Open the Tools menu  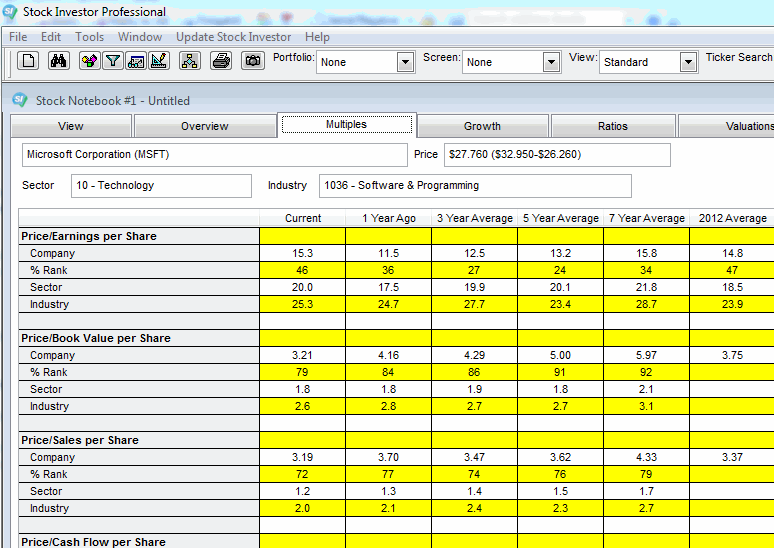tap(89, 37)
